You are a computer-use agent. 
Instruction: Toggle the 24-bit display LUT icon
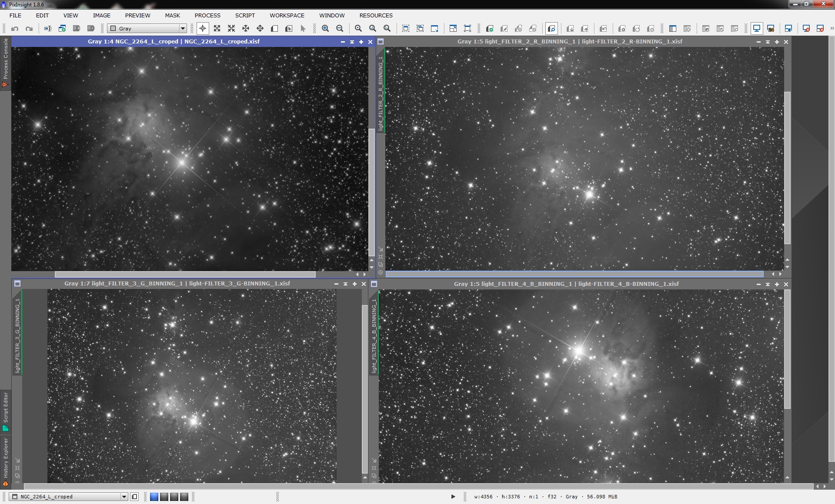(771, 29)
